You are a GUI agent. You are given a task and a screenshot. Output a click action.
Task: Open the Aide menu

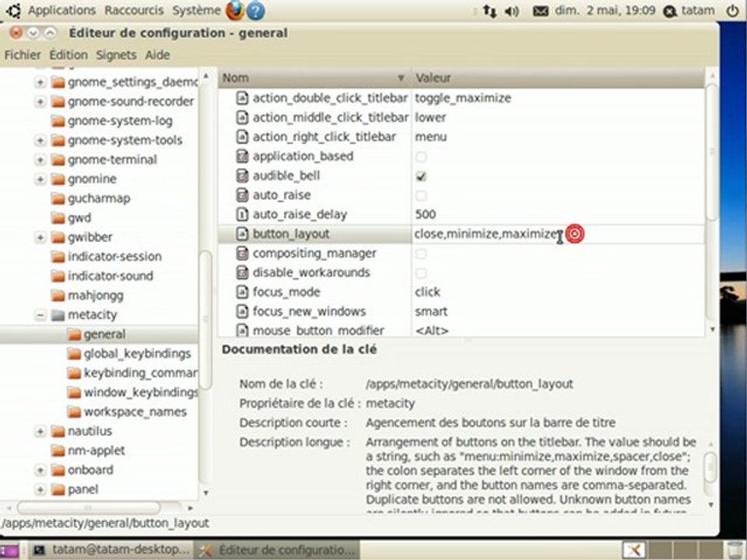tap(157, 54)
